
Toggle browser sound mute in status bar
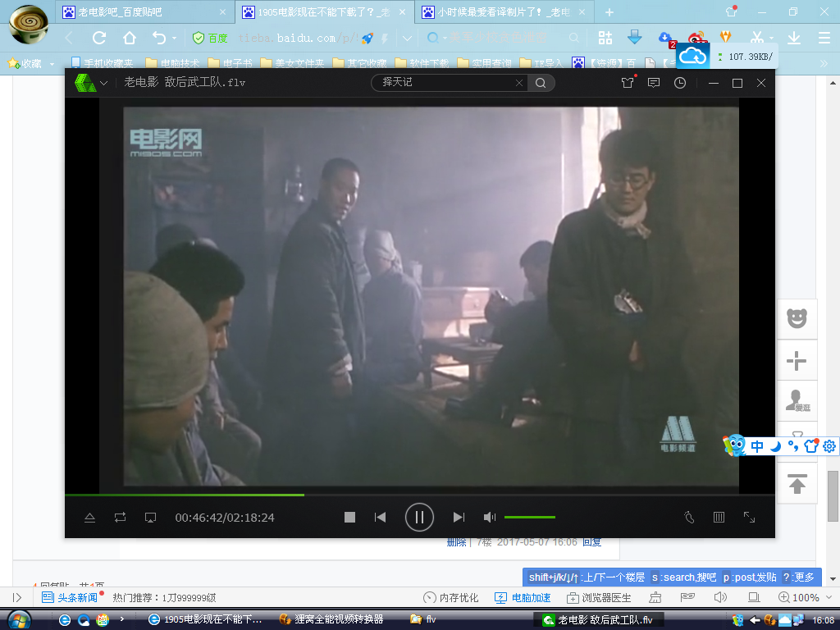click(720, 597)
